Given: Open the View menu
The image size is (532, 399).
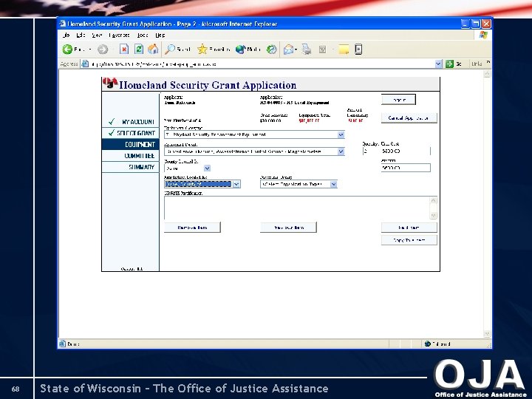Looking at the screenshot, I should point(97,35).
